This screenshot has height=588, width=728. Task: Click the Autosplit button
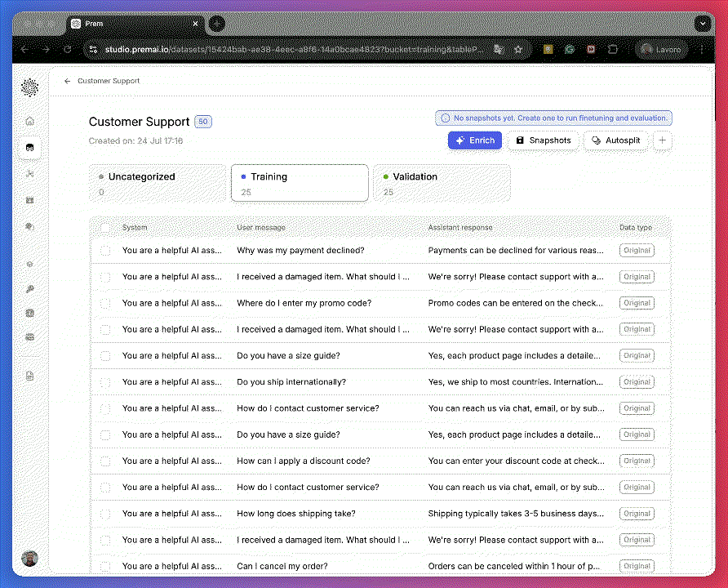616,140
